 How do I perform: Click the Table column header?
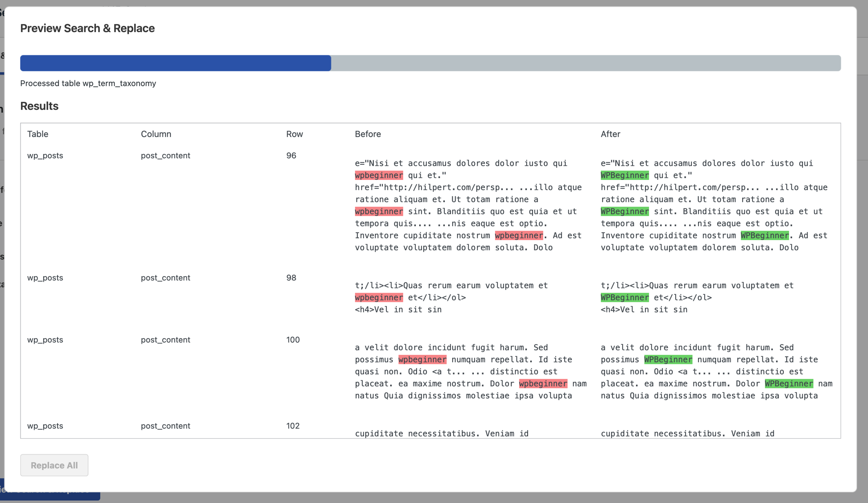point(37,134)
